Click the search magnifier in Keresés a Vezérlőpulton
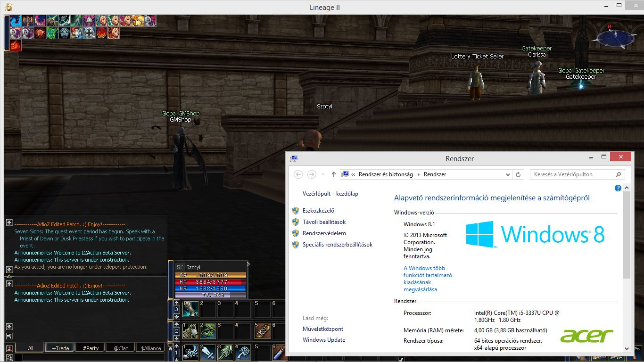Screen dimensions: 644x362 619,174
